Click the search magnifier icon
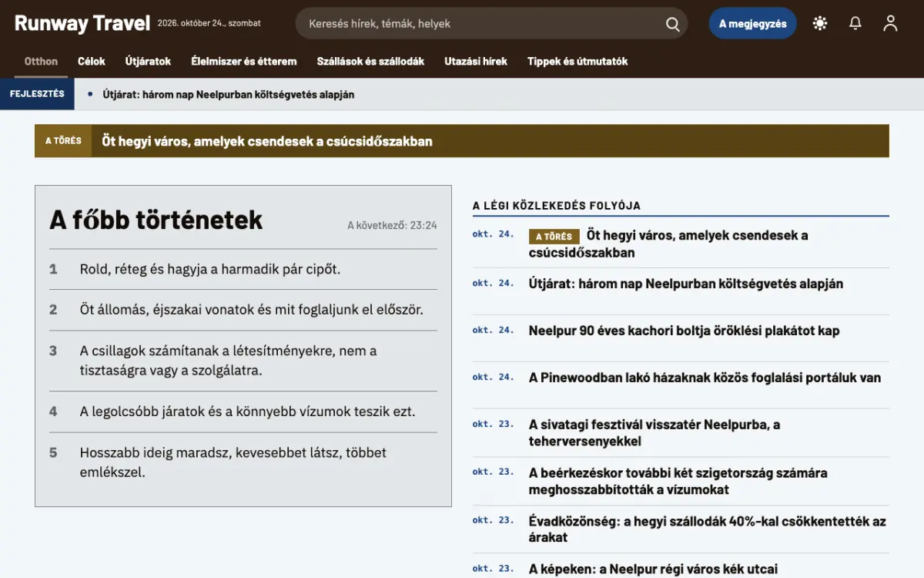924x578 pixels. (672, 24)
